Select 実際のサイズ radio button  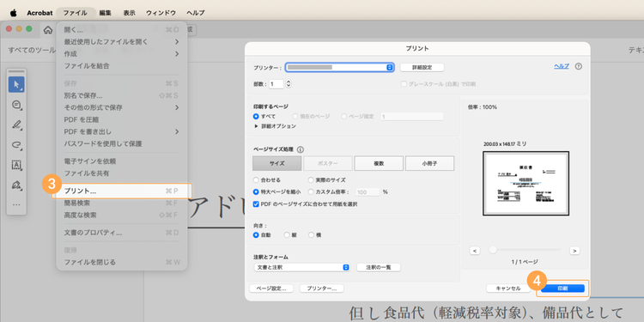pos(311,180)
